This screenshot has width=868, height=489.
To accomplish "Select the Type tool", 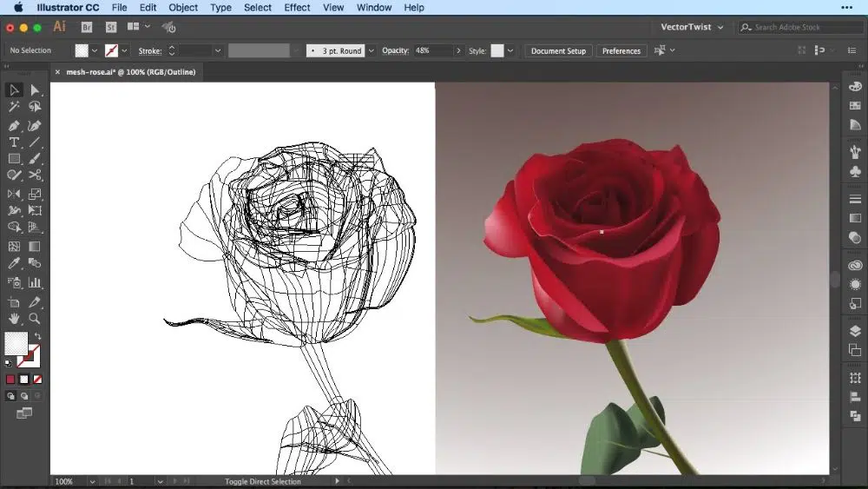I will click(x=14, y=142).
